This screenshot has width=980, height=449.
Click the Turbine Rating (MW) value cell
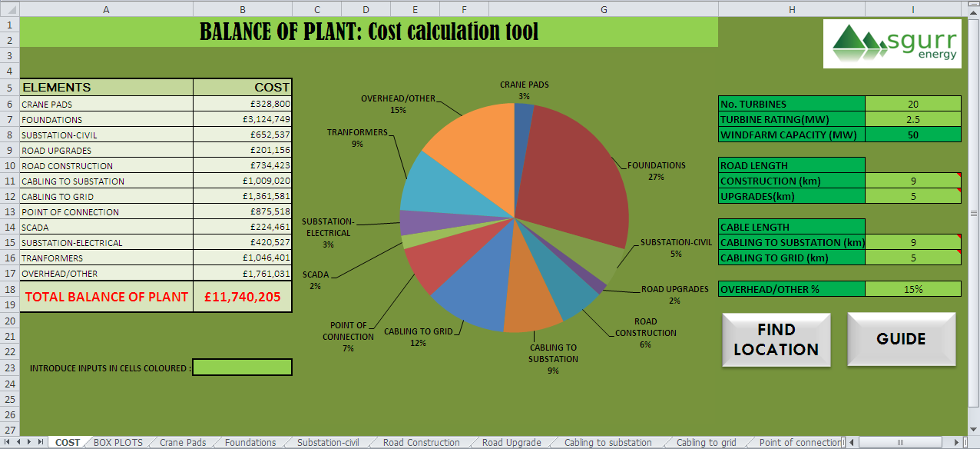point(912,119)
